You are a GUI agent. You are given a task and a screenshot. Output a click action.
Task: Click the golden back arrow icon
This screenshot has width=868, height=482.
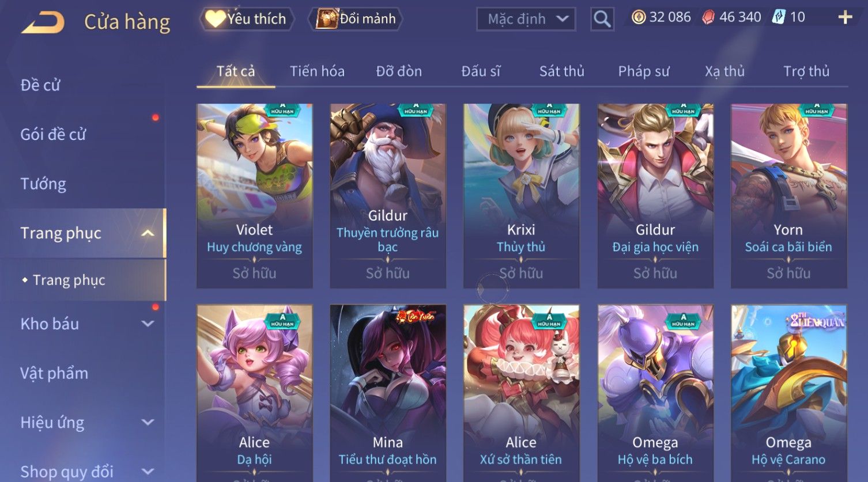point(43,22)
